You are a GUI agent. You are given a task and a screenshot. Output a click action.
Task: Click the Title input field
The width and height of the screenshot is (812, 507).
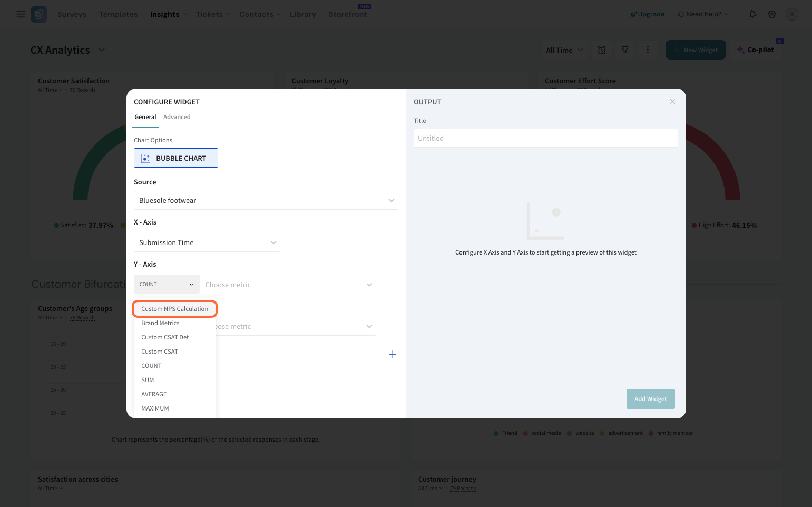(545, 138)
